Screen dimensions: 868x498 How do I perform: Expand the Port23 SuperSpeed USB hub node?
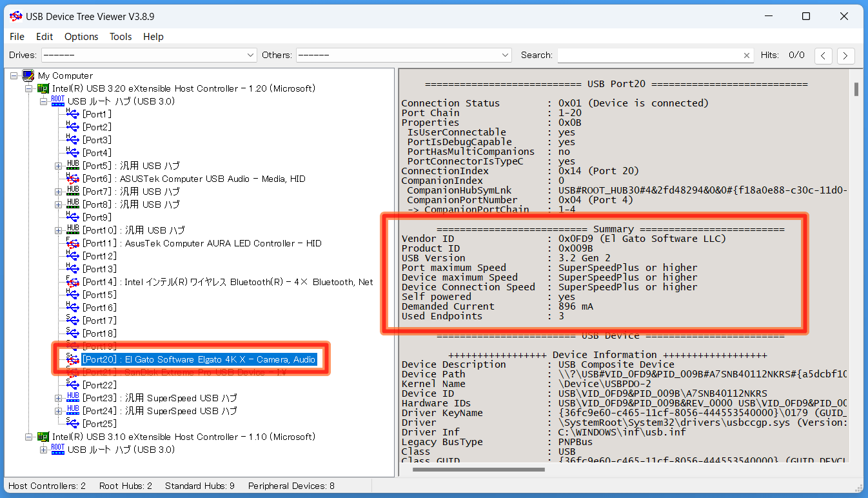click(x=59, y=398)
